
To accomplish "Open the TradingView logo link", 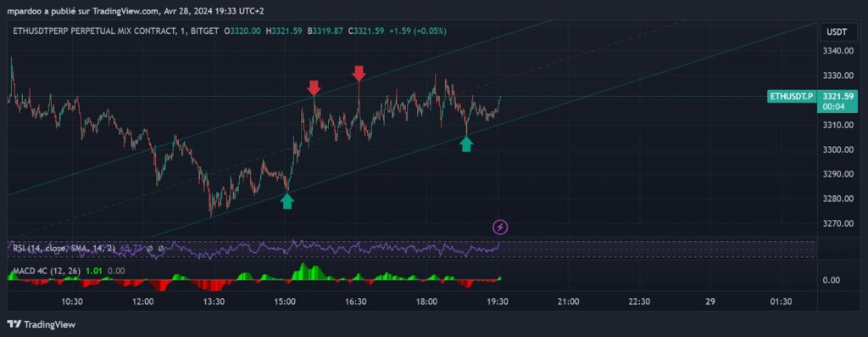I will (x=41, y=324).
